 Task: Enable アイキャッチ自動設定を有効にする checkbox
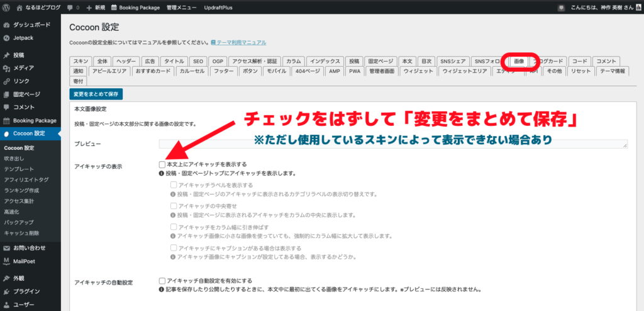point(162,281)
